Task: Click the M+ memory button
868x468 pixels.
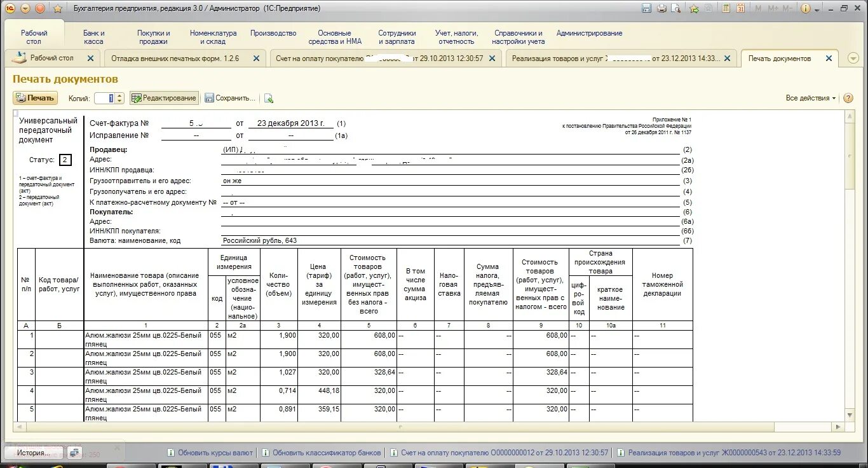Action: (773, 8)
